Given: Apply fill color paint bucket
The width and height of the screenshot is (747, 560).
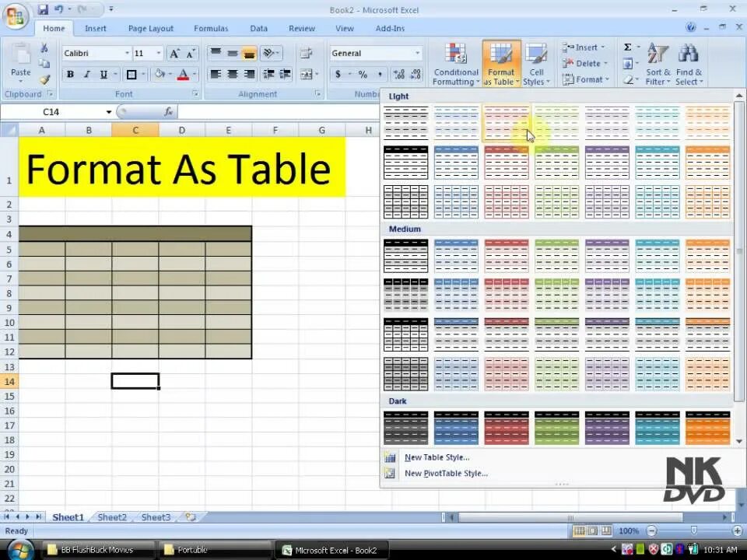Looking at the screenshot, I should [x=160, y=75].
